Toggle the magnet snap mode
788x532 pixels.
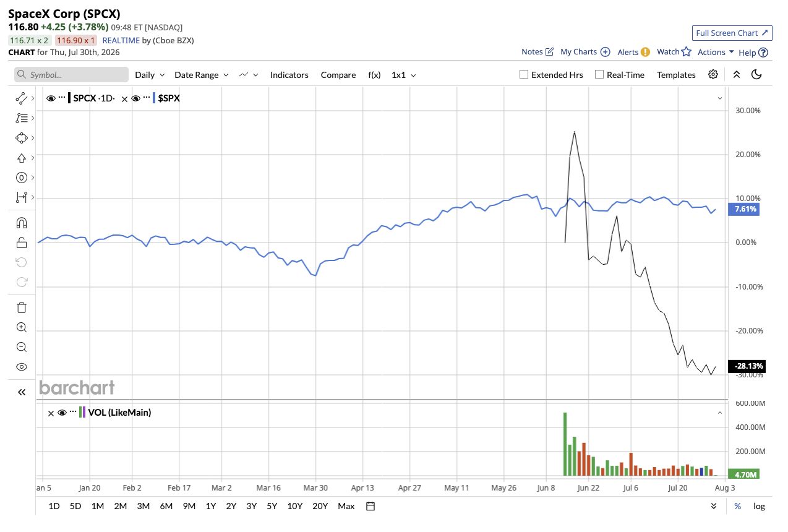click(x=22, y=223)
